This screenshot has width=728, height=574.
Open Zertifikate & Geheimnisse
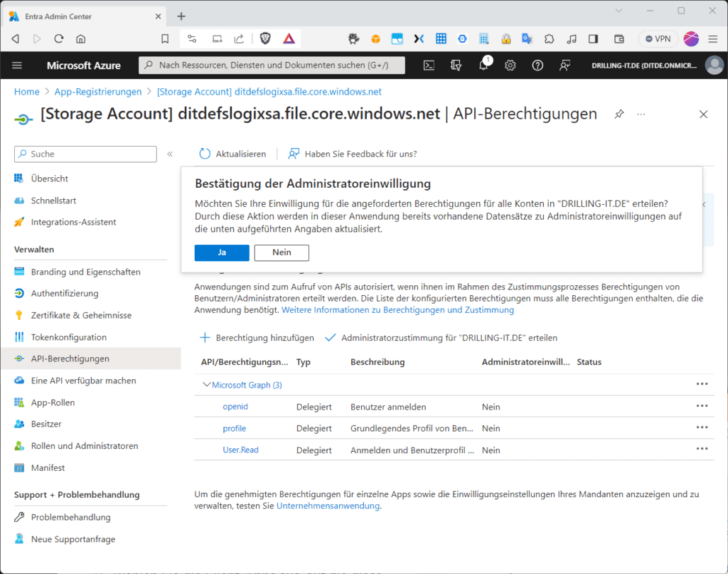(81, 315)
